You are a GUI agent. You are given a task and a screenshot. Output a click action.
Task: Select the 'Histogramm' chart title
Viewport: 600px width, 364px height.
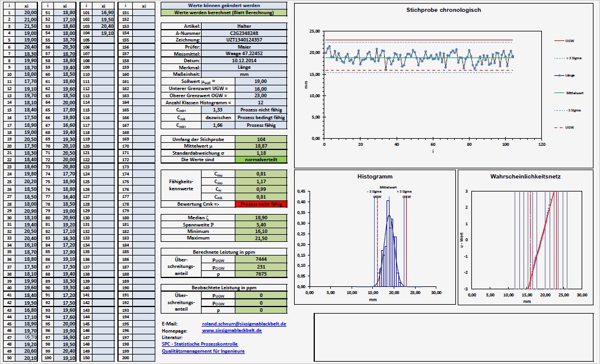pyautogui.click(x=375, y=177)
